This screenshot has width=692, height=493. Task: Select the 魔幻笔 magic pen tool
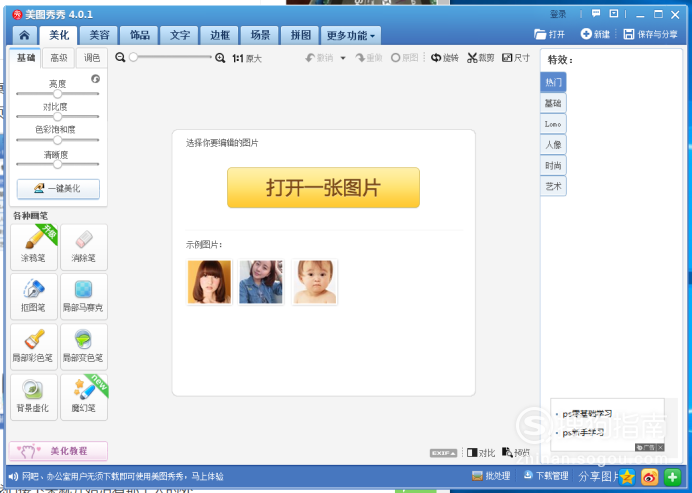pos(84,397)
